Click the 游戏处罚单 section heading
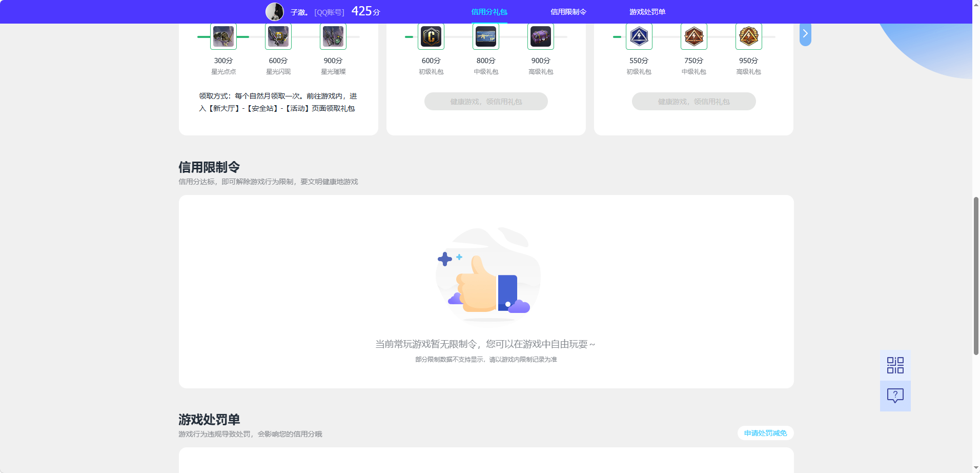The width and height of the screenshot is (980, 473). (x=209, y=420)
